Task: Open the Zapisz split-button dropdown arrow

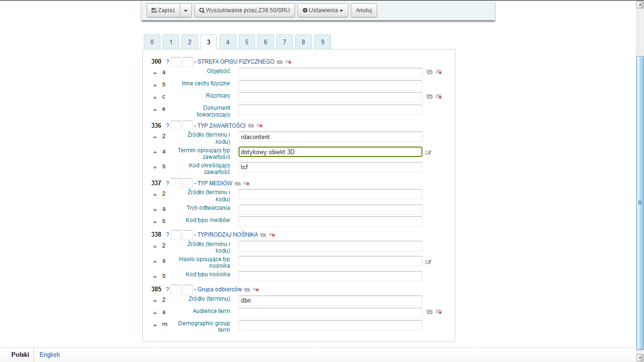Action: coord(186,10)
